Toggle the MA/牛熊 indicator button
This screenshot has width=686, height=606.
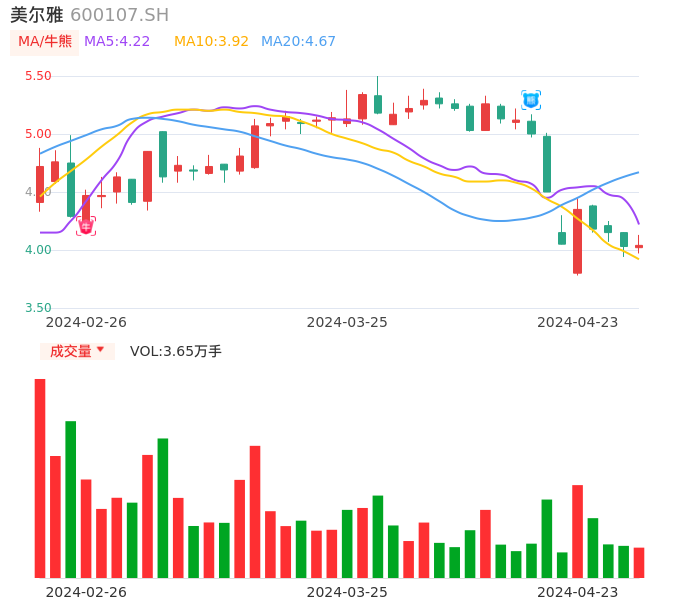point(45,42)
